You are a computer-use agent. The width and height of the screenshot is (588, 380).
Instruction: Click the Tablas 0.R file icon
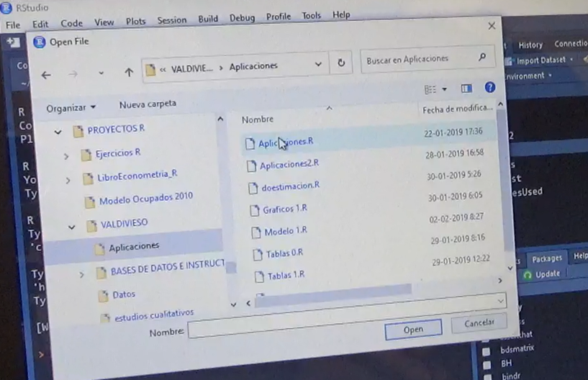[x=258, y=255]
